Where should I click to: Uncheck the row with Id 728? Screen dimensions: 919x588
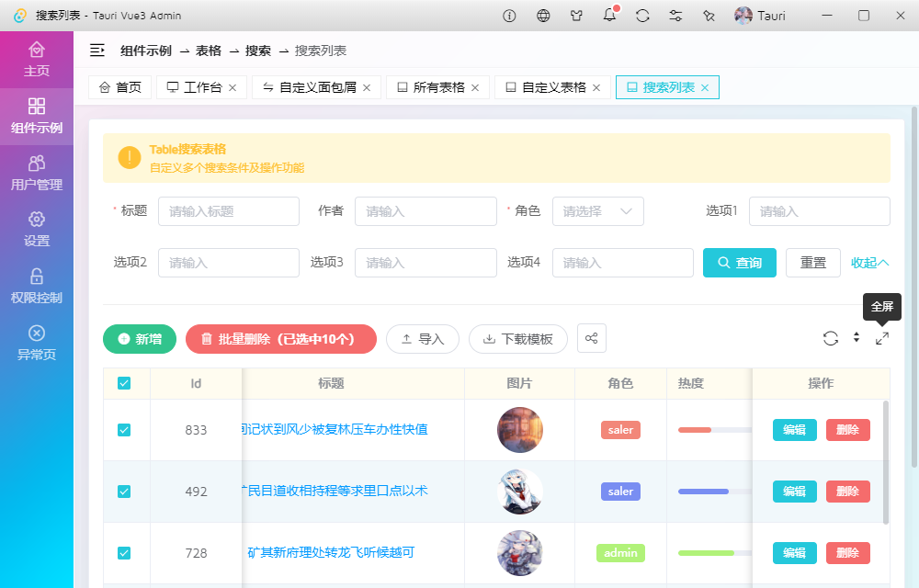124,553
